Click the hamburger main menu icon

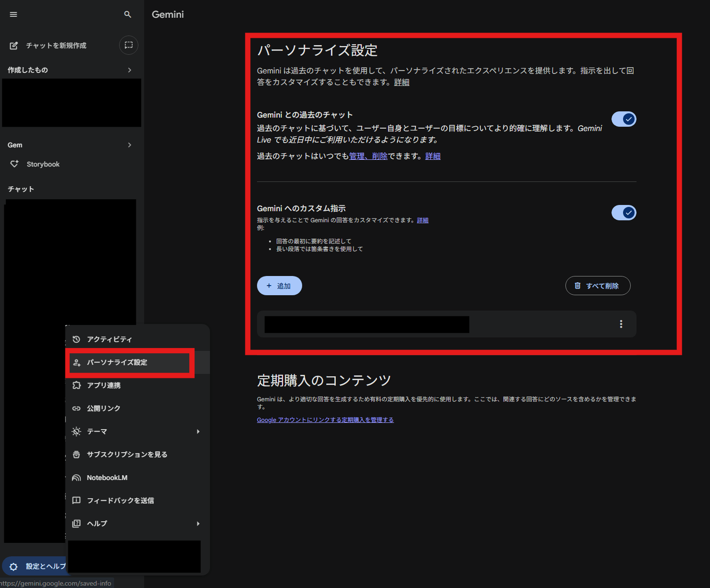click(13, 14)
